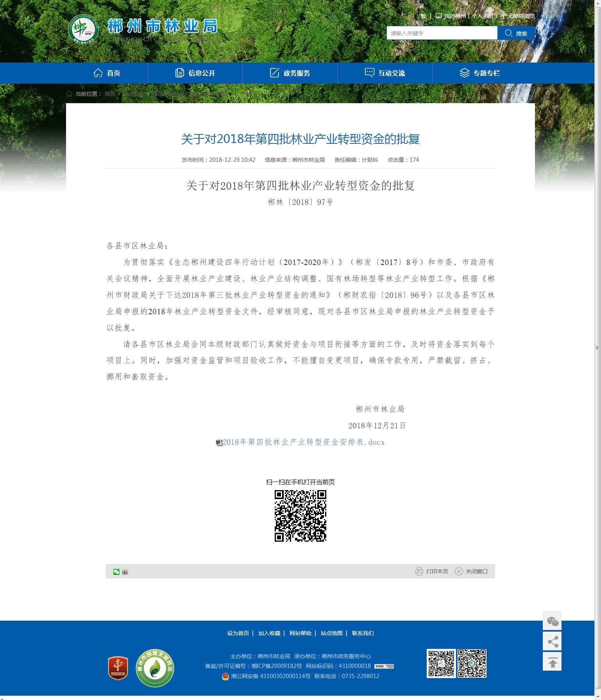The height and width of the screenshot is (700, 601).
Task: Click the Word document icon beside the attachment
Action: 219,443
